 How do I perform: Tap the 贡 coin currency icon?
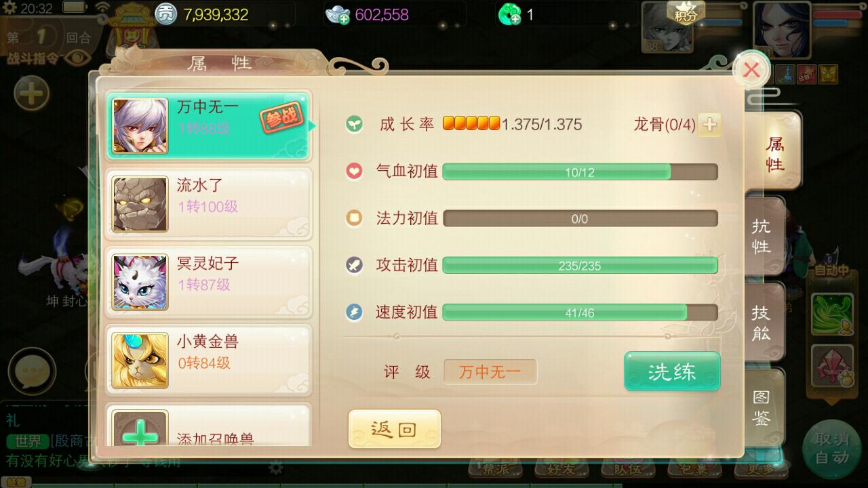[x=166, y=14]
